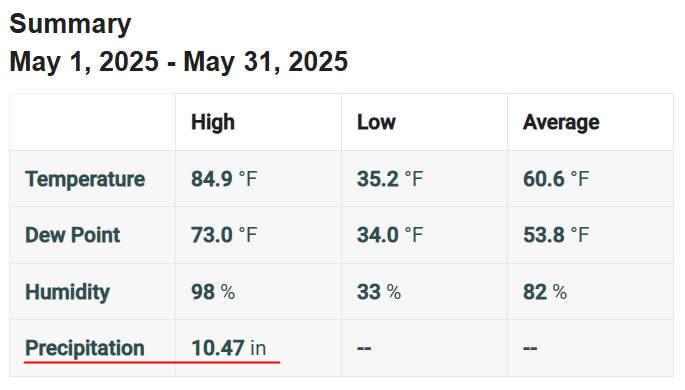Select the Average column header
The height and width of the screenshot is (390, 685).
561,122
